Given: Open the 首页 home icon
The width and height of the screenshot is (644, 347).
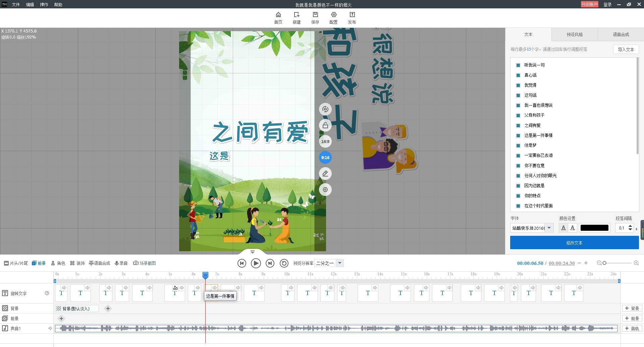Looking at the screenshot, I should 278,18.
